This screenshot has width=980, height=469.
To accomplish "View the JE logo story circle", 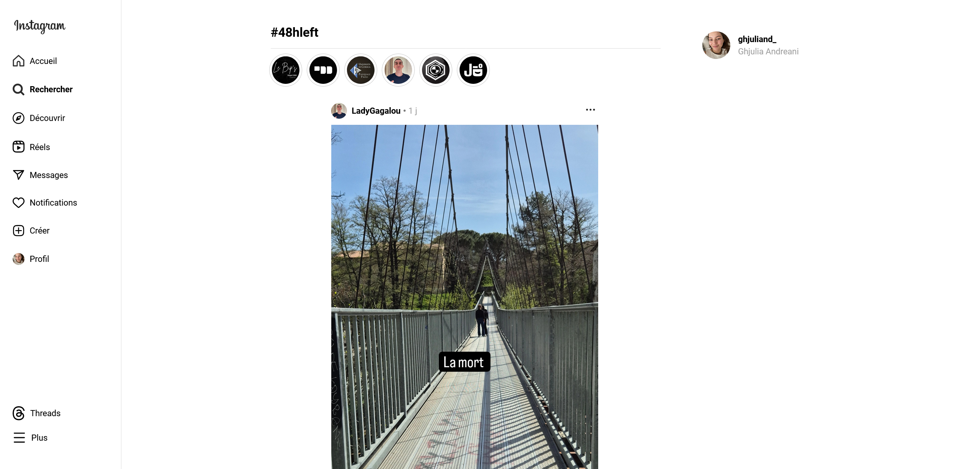I will click(473, 70).
